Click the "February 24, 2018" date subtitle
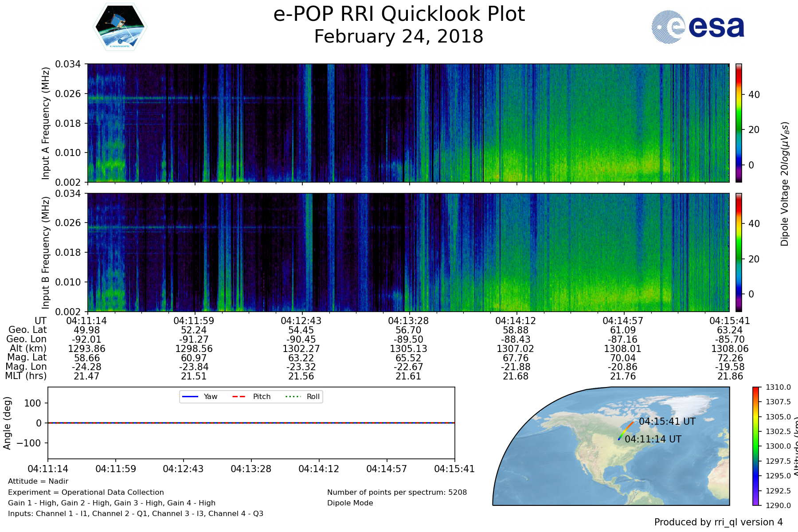Viewport: 798px width, 532px height. coord(399,36)
